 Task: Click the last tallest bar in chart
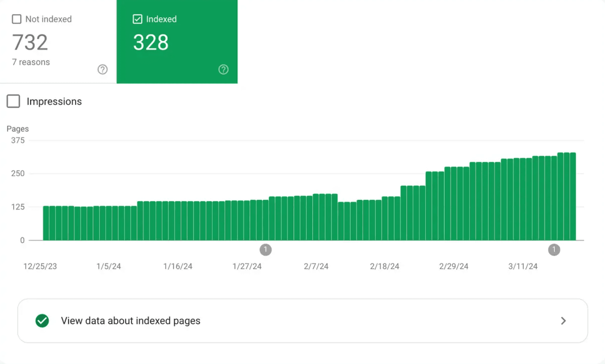click(x=572, y=196)
